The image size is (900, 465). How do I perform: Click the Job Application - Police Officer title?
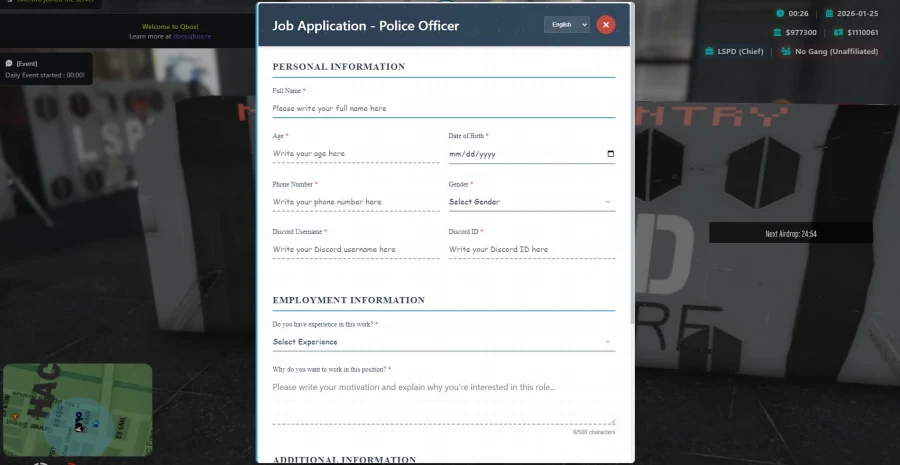[366, 26]
